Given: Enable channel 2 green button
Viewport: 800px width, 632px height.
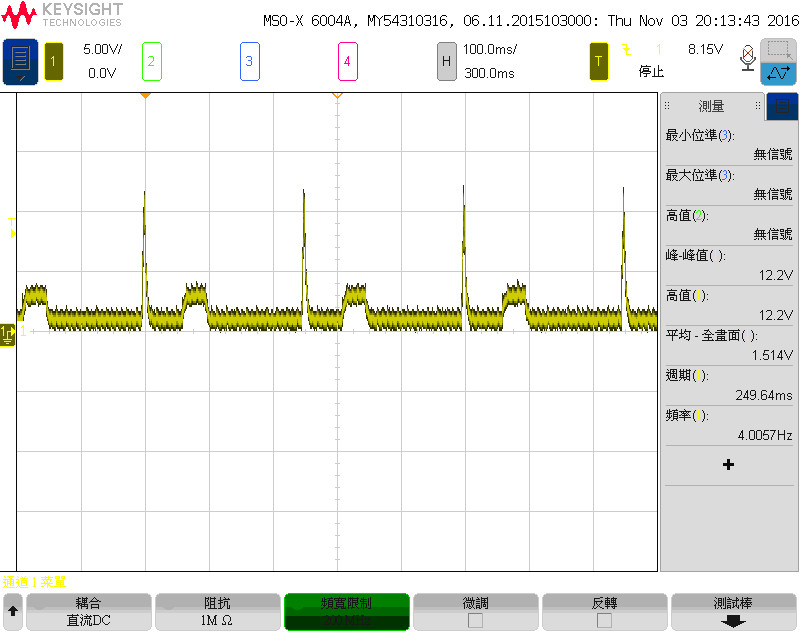Looking at the screenshot, I should 152,62.
